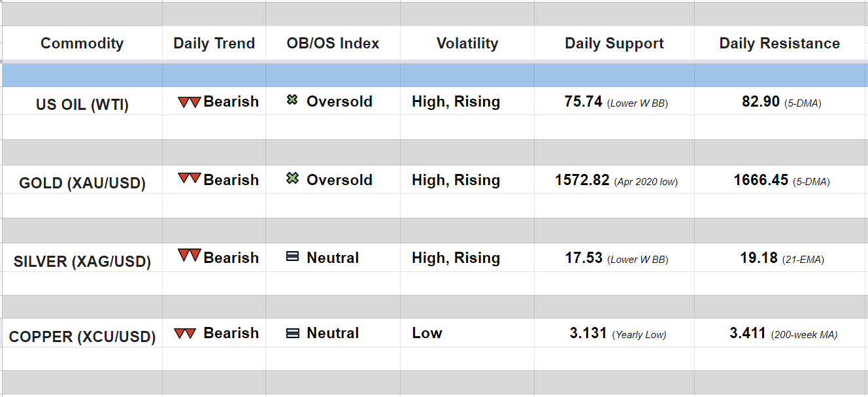Click the neutral bars icon for Copper
The height and width of the screenshot is (397, 868).
point(292,333)
